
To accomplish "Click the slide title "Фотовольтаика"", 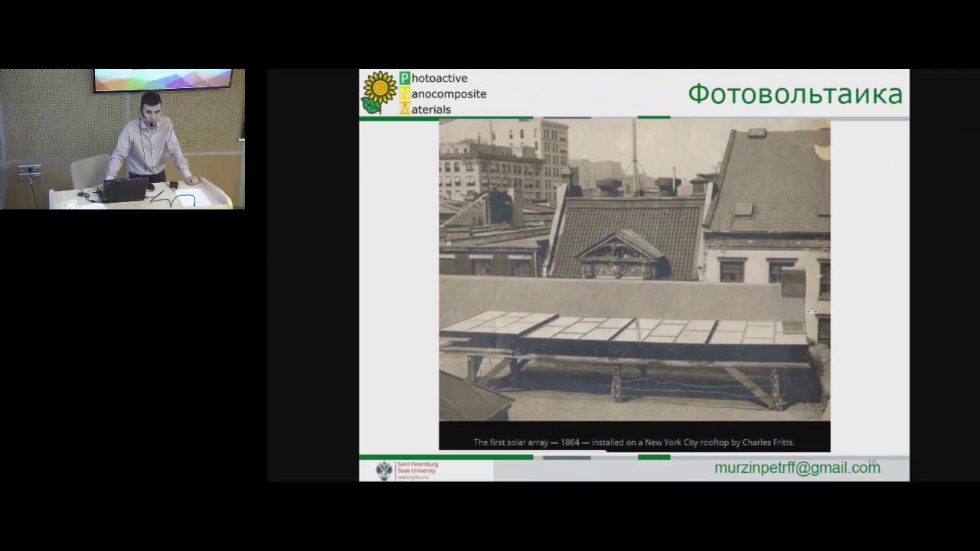I will tap(795, 94).
